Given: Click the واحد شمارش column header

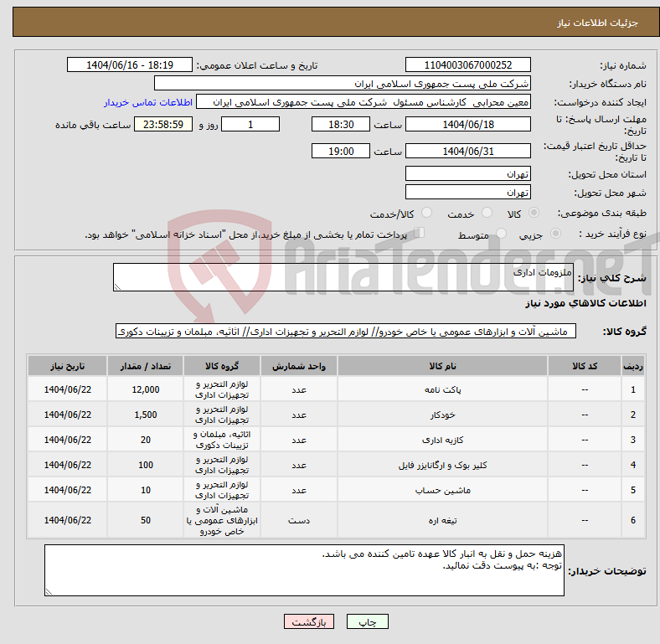Looking at the screenshot, I should point(299,366).
